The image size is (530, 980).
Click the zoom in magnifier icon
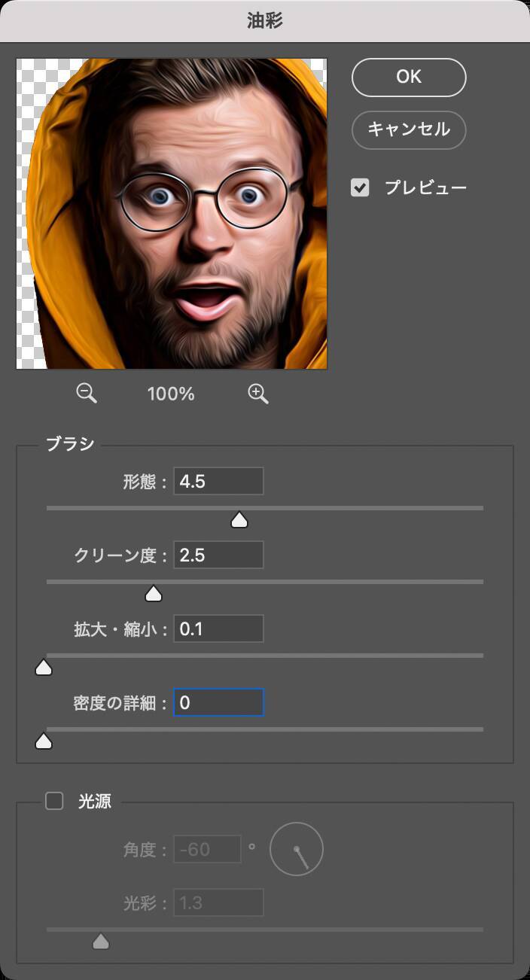click(258, 393)
